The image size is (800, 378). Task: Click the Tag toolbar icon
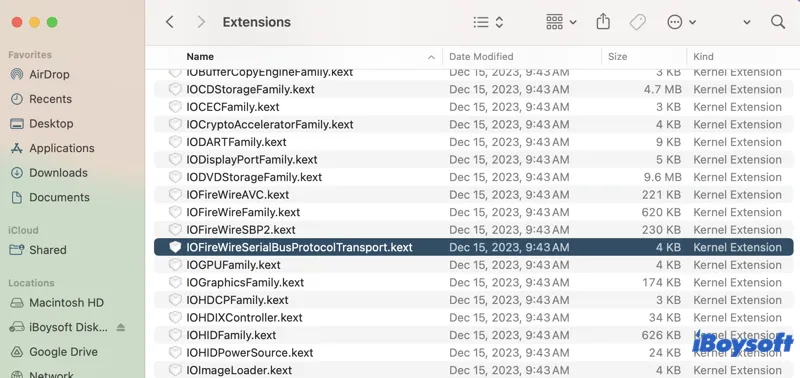(637, 22)
